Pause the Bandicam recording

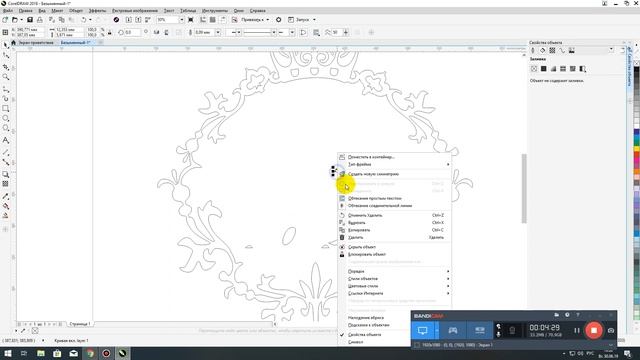click(577, 330)
